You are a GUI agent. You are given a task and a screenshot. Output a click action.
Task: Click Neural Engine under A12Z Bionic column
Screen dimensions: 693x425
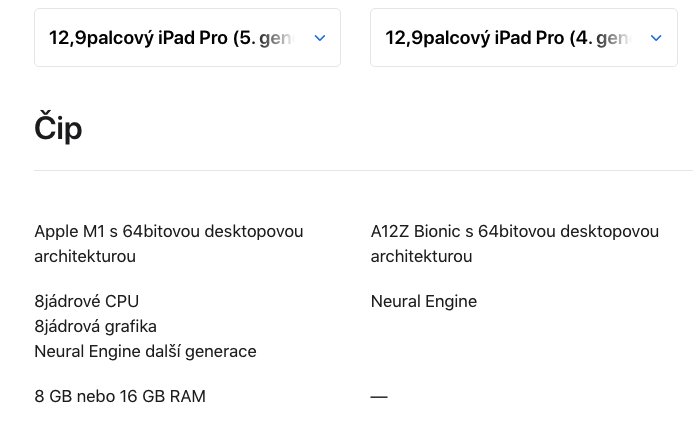[x=423, y=301]
